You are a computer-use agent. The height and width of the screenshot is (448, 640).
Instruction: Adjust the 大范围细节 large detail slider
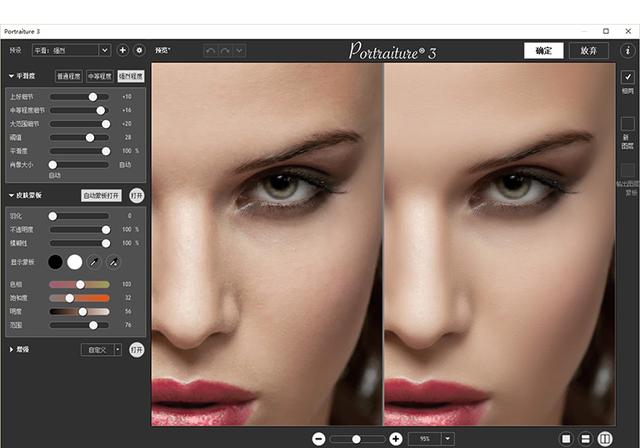tap(80, 124)
